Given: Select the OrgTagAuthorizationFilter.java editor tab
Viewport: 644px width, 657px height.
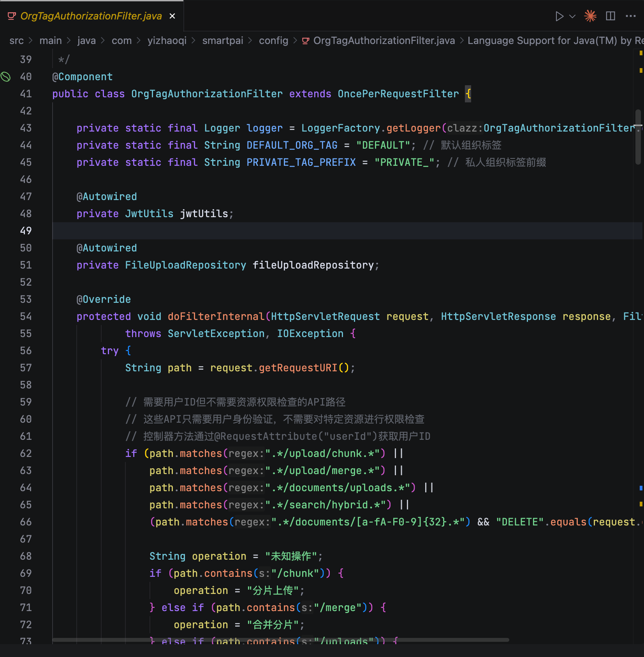Looking at the screenshot, I should click(x=91, y=16).
